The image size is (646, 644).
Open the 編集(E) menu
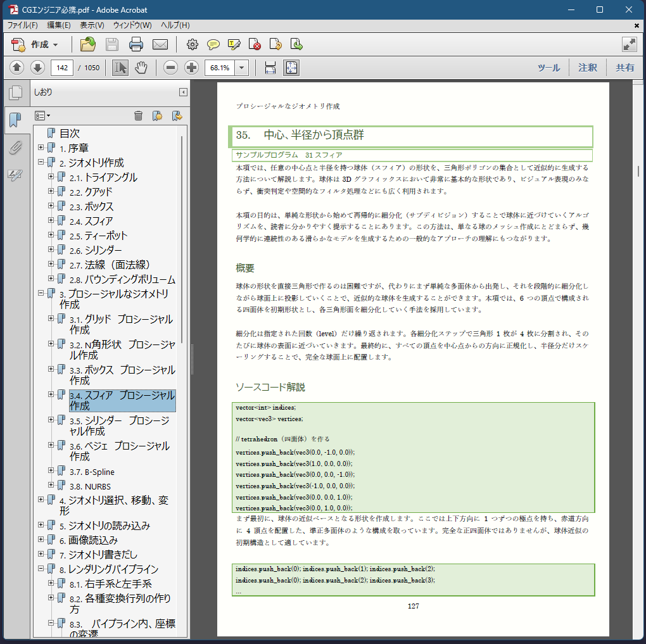pyautogui.click(x=59, y=25)
